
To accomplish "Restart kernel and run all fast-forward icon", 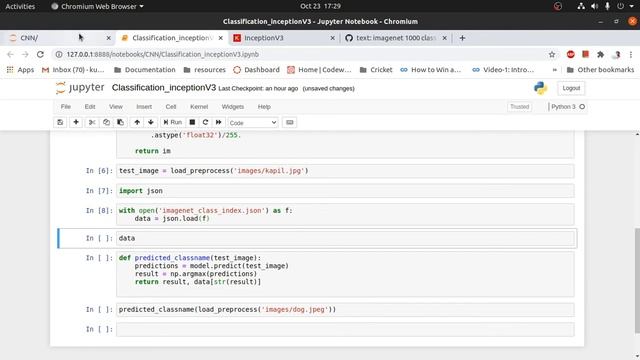I will coord(218,122).
